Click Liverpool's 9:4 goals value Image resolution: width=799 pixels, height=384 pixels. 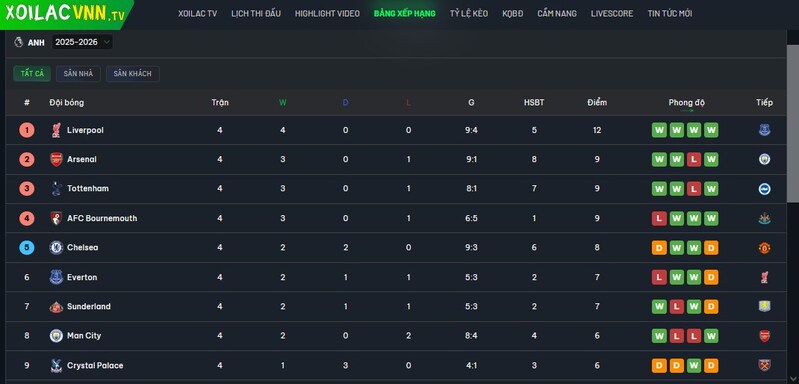pyautogui.click(x=471, y=130)
